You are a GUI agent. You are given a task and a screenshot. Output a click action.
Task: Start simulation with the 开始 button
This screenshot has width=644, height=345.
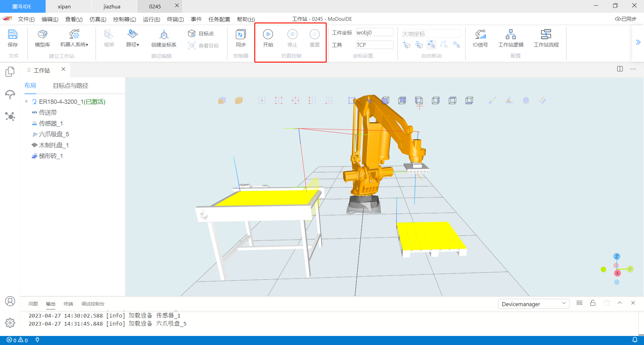(x=268, y=34)
